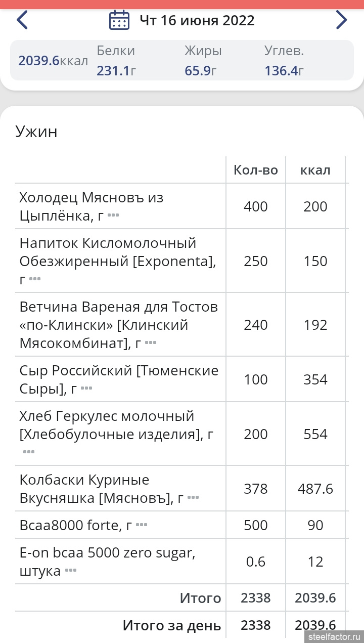Click the Кол-во column header

tap(256, 170)
